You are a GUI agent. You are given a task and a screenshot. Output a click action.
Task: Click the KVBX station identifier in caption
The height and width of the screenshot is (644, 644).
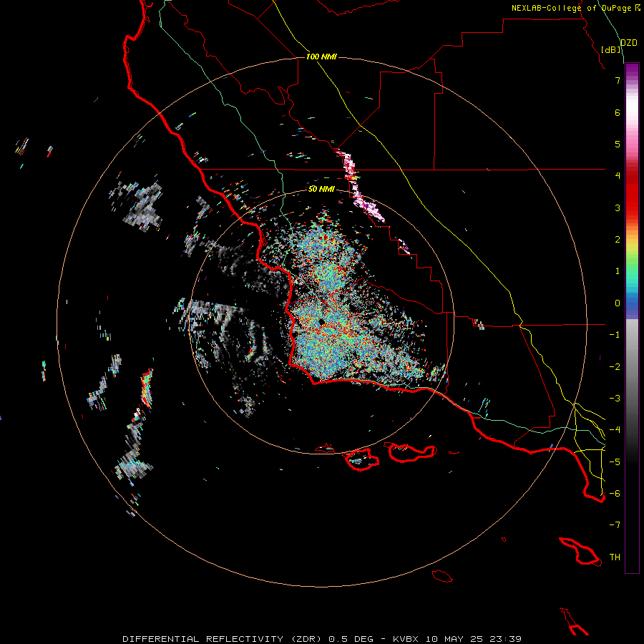[406, 639]
